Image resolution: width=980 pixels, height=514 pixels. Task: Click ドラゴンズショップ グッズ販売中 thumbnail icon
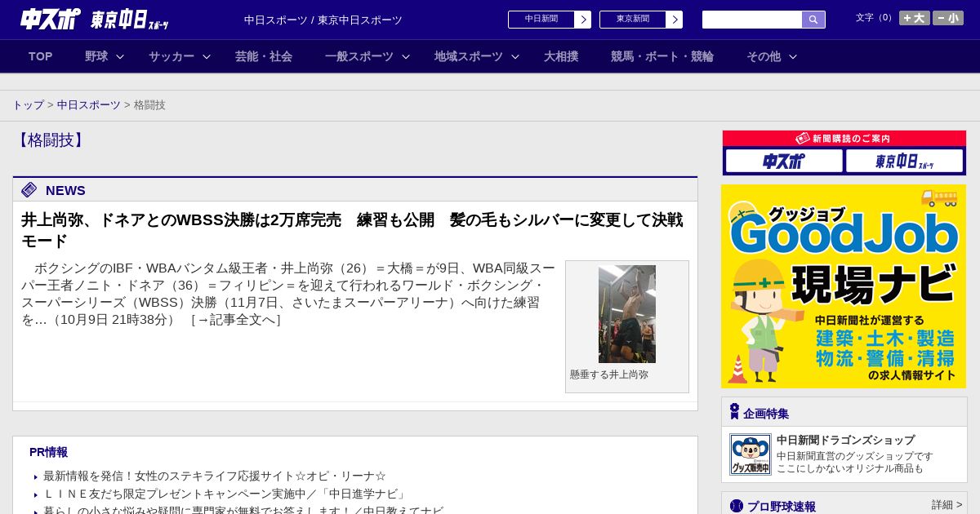[x=751, y=454]
